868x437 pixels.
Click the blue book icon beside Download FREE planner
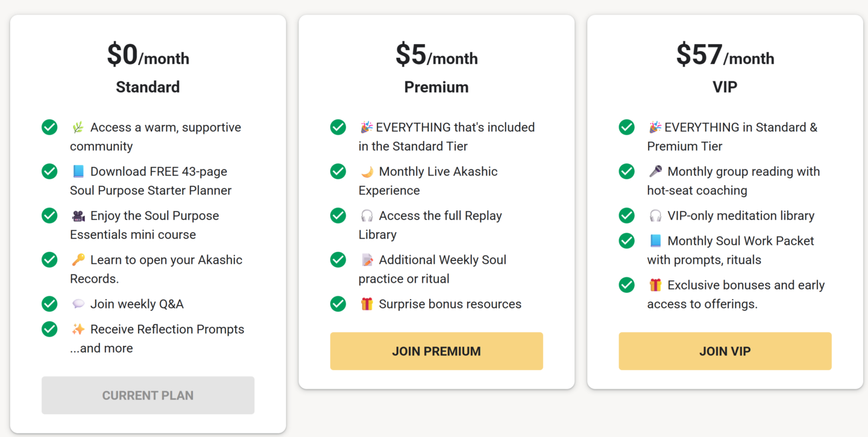pos(78,172)
